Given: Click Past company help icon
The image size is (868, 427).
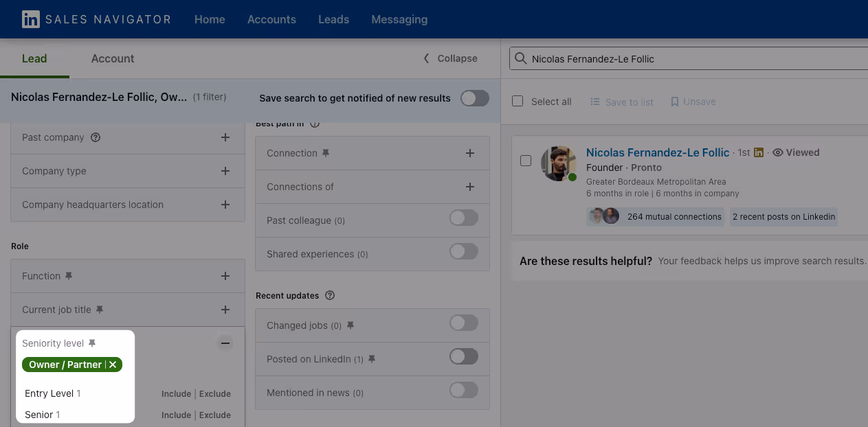Looking at the screenshot, I should [96, 137].
